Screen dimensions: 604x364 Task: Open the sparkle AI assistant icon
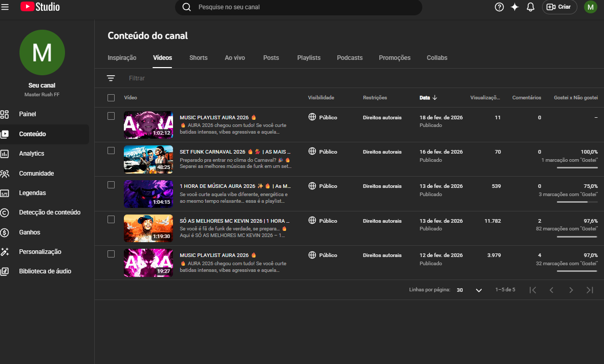click(514, 7)
